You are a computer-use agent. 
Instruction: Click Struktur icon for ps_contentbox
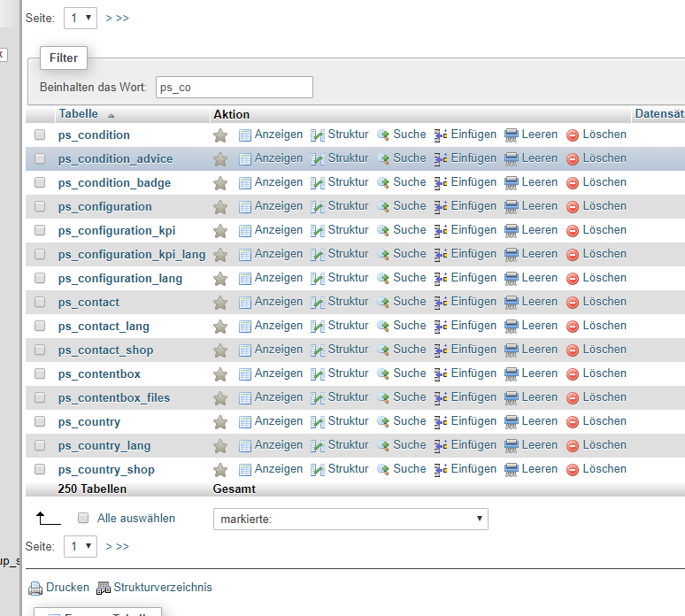tap(318, 374)
